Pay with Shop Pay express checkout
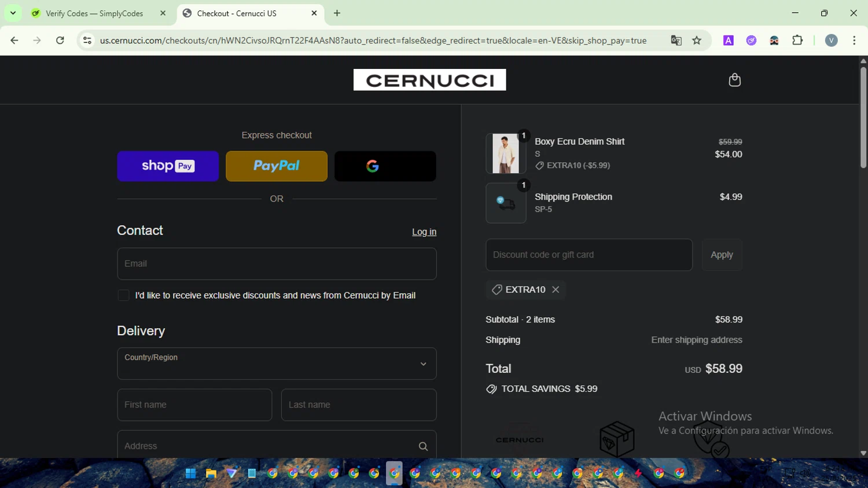Viewport: 868px width, 488px height. (168, 166)
